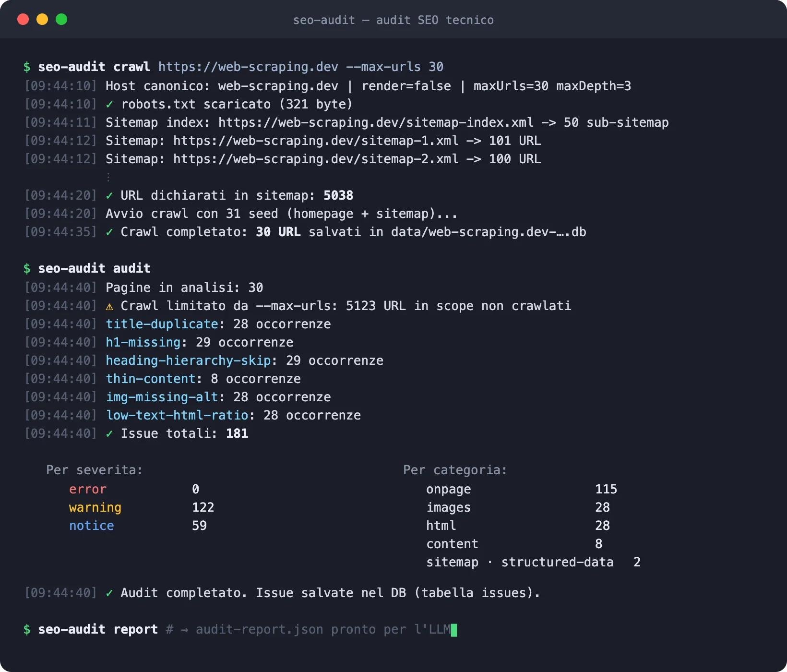The height and width of the screenshot is (672, 787).
Task: Click '100 URL' count
Action: pyautogui.click(x=515, y=159)
